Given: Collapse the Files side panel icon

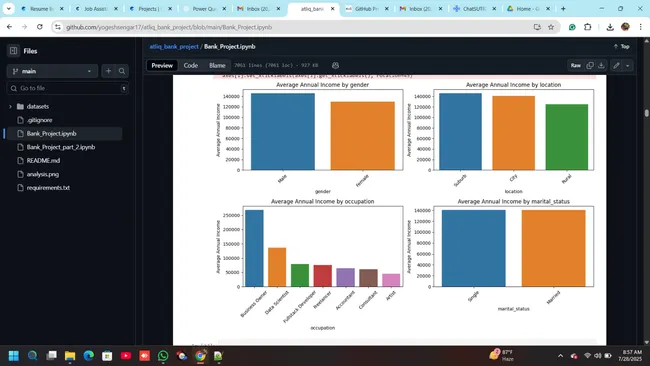Looking at the screenshot, I should click(13, 51).
